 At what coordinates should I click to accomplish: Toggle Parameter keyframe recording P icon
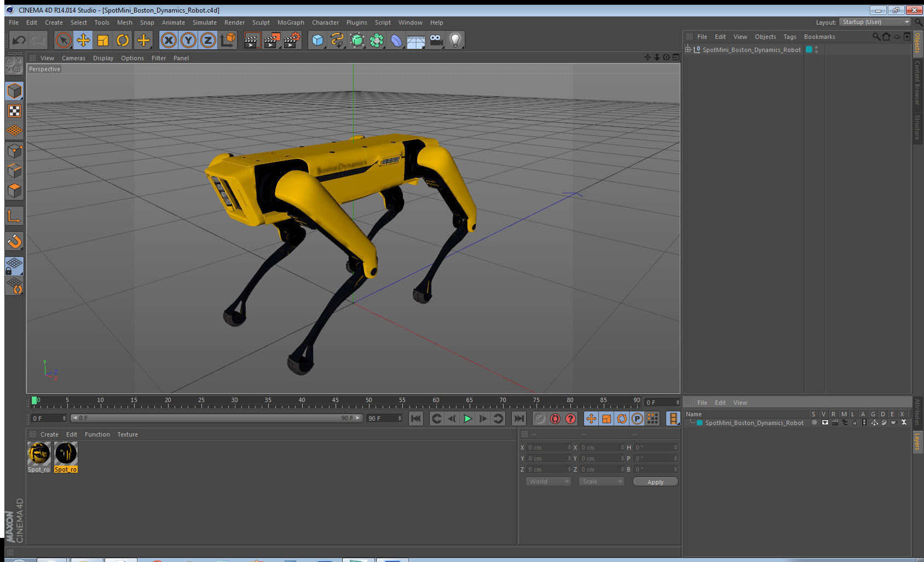pos(637,418)
